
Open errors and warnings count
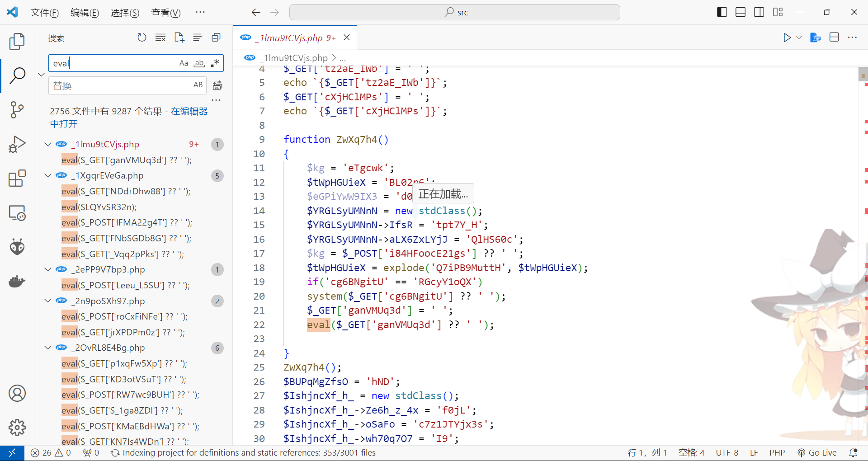click(51, 452)
